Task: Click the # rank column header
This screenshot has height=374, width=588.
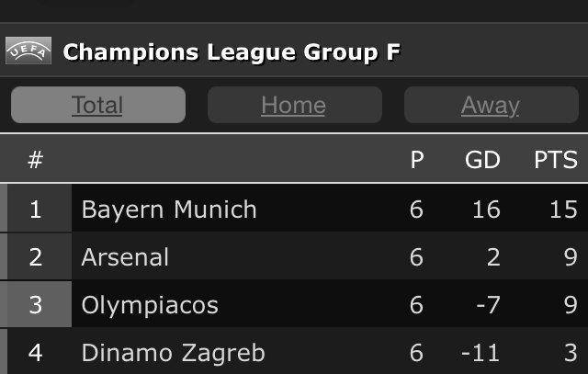Action: pos(36,160)
